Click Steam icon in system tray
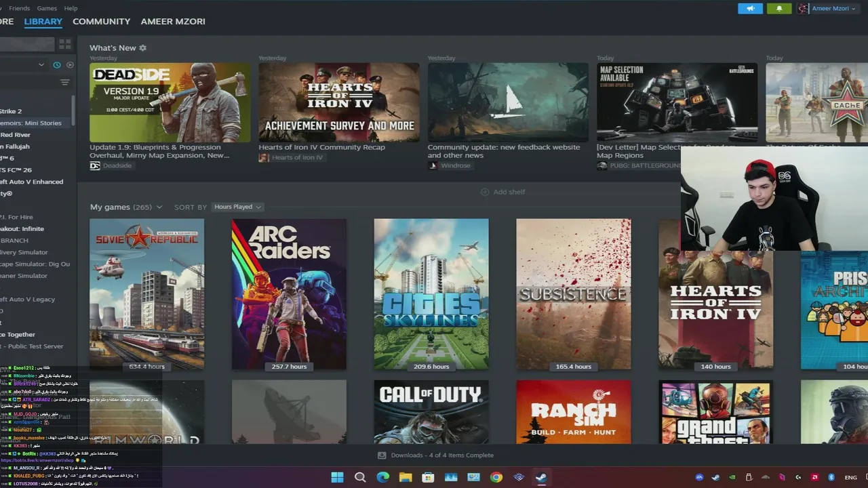This screenshot has width=868, height=488. pos(715,477)
